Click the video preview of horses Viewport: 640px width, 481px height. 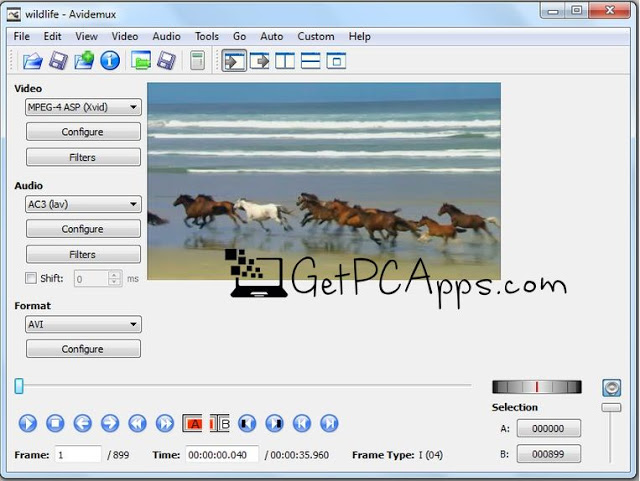[324, 181]
